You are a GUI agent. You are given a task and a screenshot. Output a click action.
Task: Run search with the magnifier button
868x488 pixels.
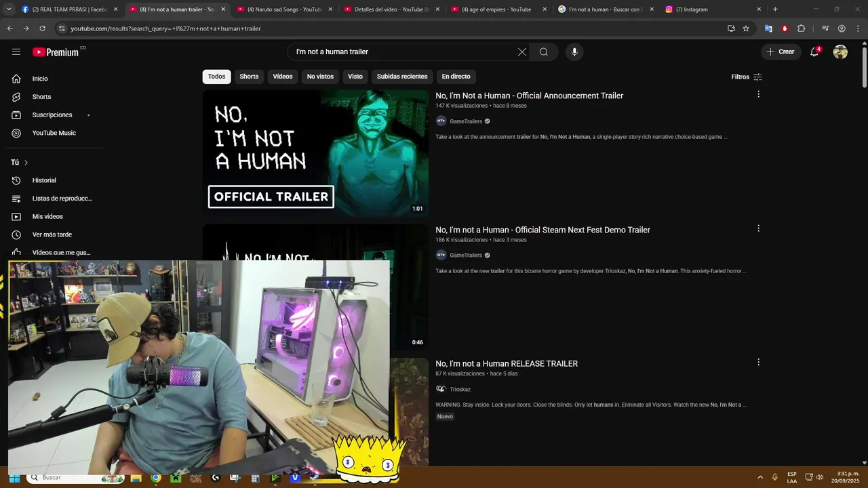[x=544, y=52]
